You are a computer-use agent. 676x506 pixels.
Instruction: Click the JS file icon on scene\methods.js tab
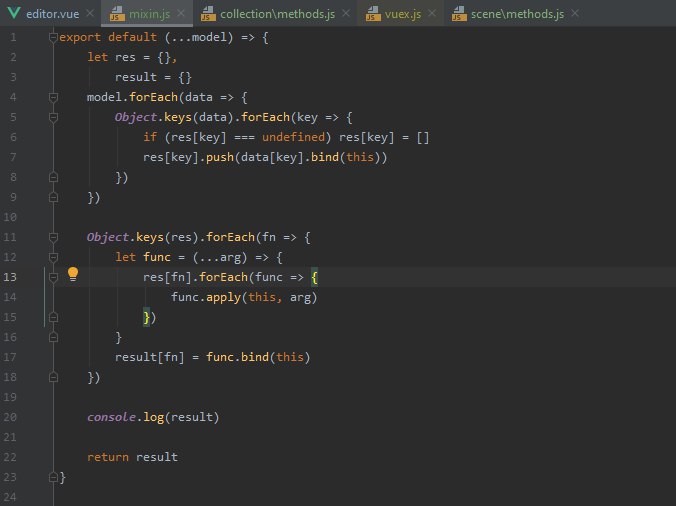459,14
